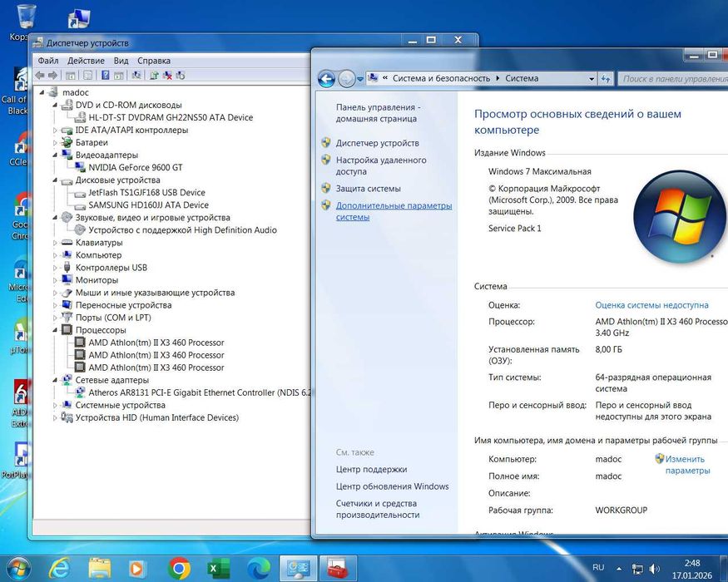Collapse the DVD и CD-ROM дисководы node
Image resolution: width=728 pixels, height=582 pixels.
[55, 105]
